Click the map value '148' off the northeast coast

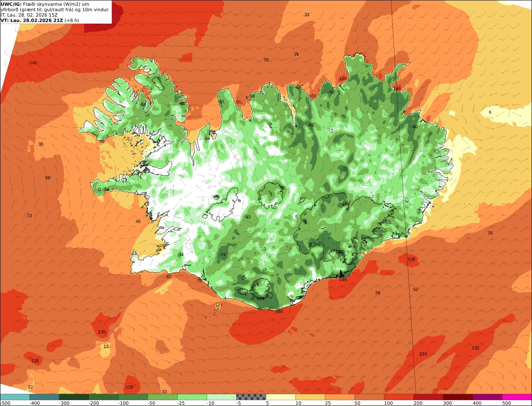point(397,89)
